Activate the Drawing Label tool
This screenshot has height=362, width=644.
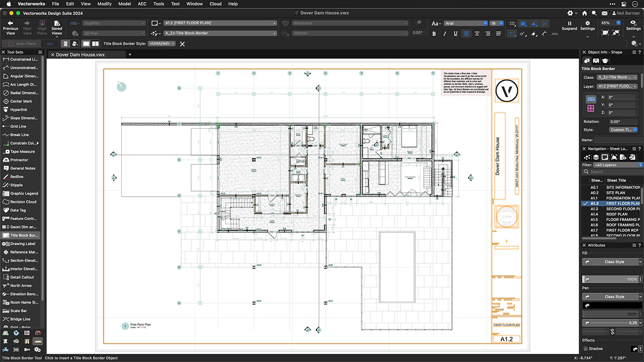click(x=23, y=244)
